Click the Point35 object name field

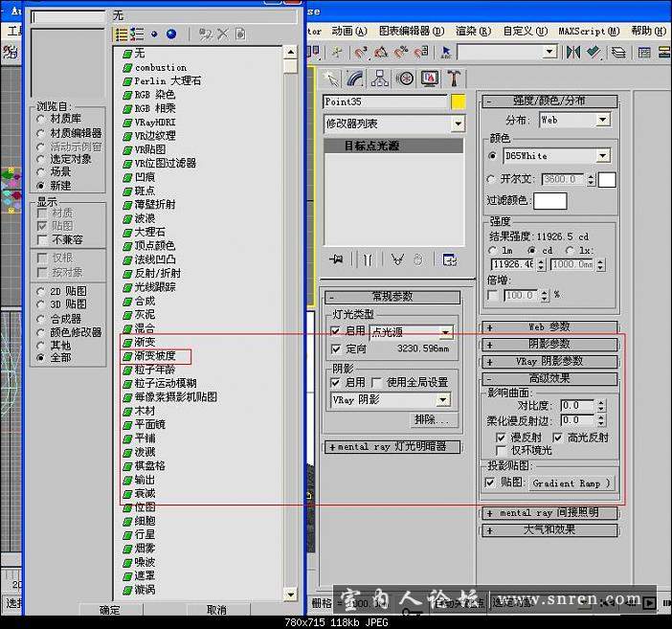click(x=385, y=102)
